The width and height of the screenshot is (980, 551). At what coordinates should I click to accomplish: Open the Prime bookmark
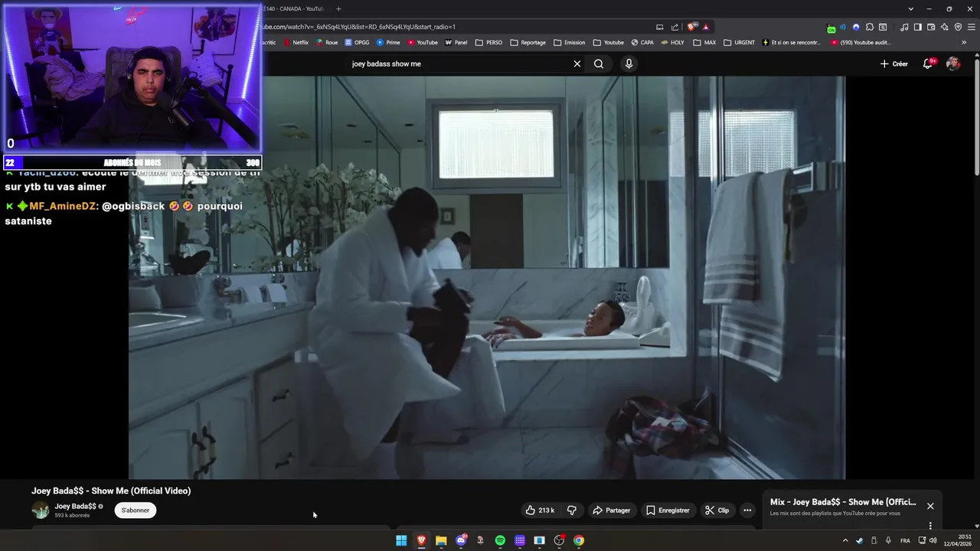tap(388, 42)
